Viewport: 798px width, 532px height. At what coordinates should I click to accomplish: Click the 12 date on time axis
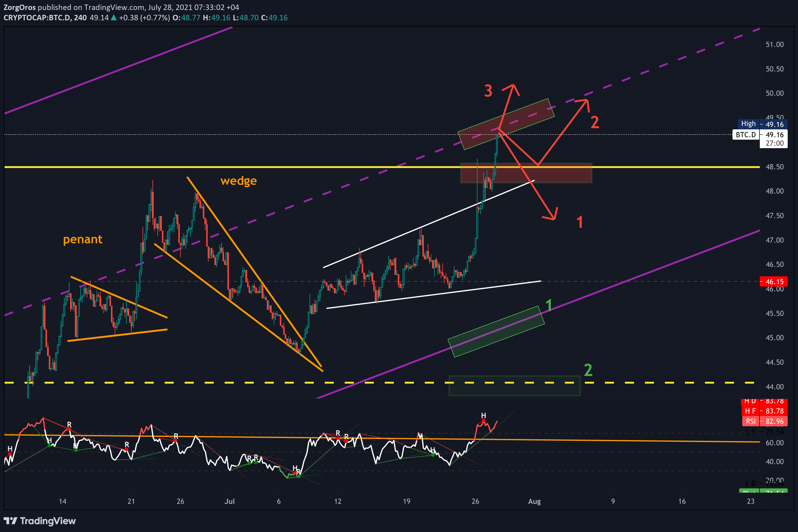click(x=337, y=501)
